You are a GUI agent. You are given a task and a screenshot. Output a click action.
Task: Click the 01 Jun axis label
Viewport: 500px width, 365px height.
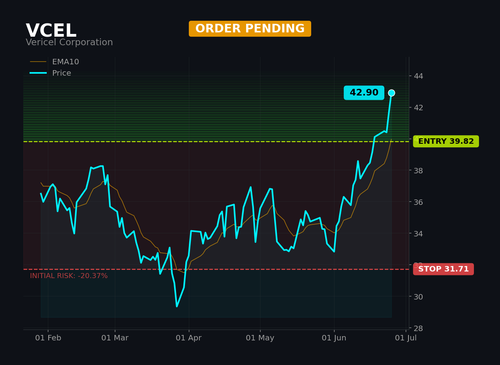pyautogui.click(x=334, y=338)
